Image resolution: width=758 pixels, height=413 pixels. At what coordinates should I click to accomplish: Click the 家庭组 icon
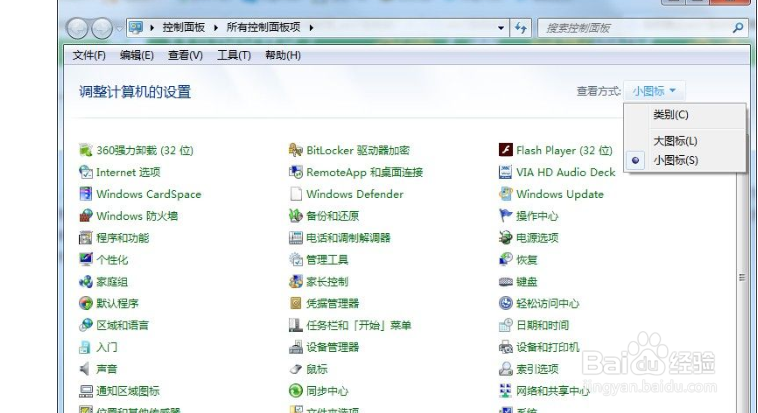click(86, 281)
